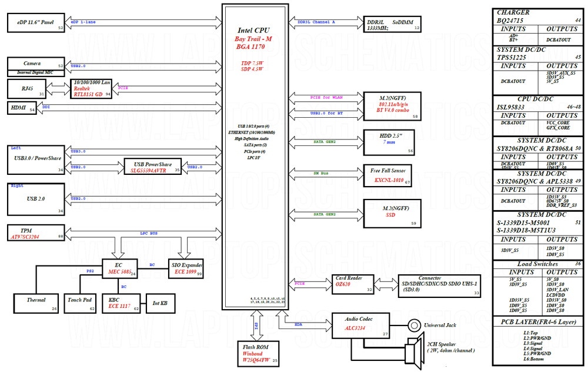Click the PCIE label beside the Lan block
This screenshot has width=588, height=375.
click(123, 88)
